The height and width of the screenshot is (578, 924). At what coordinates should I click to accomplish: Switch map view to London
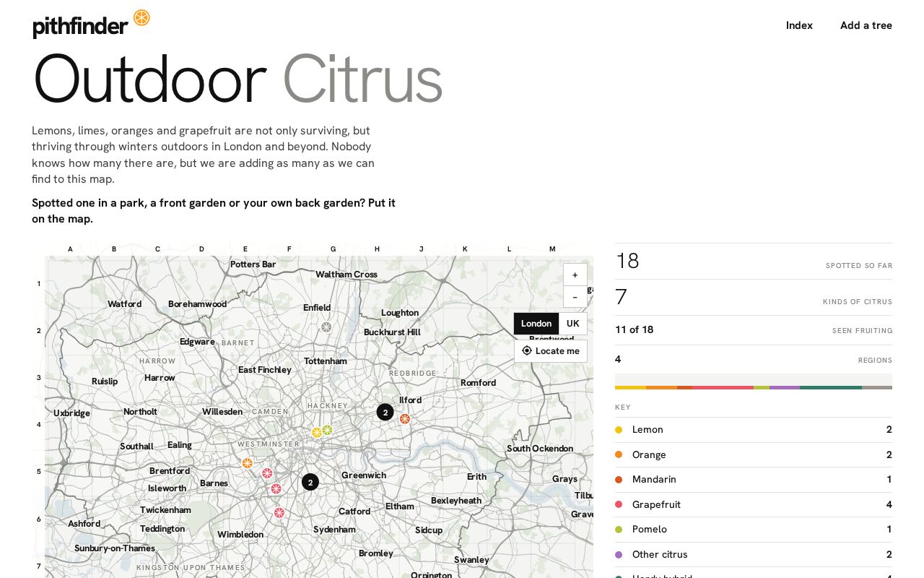click(536, 324)
